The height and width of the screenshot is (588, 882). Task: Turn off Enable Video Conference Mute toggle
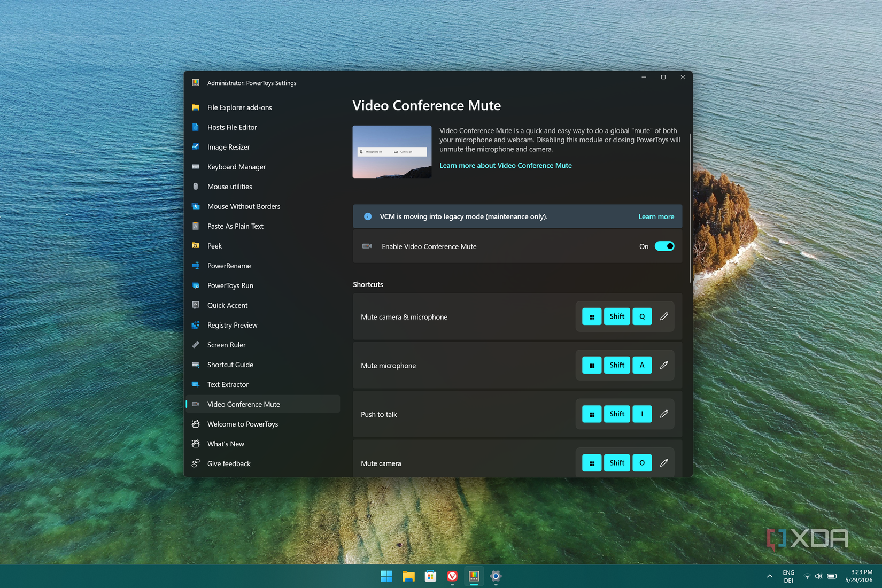[664, 246]
